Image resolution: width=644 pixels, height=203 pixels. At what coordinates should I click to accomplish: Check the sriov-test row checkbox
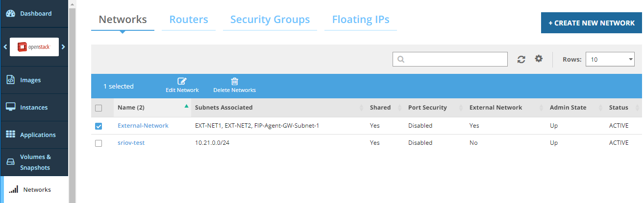[99, 143]
